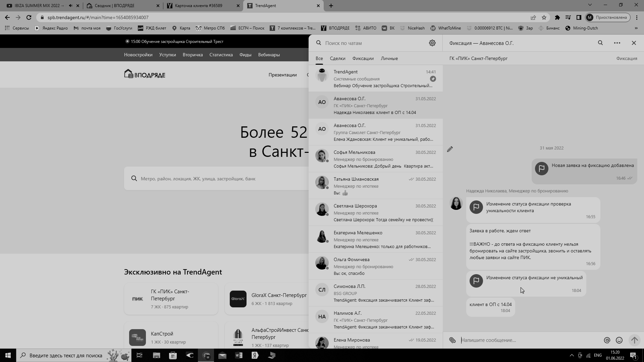Switch to the Фиксации chat tab

click(x=363, y=58)
